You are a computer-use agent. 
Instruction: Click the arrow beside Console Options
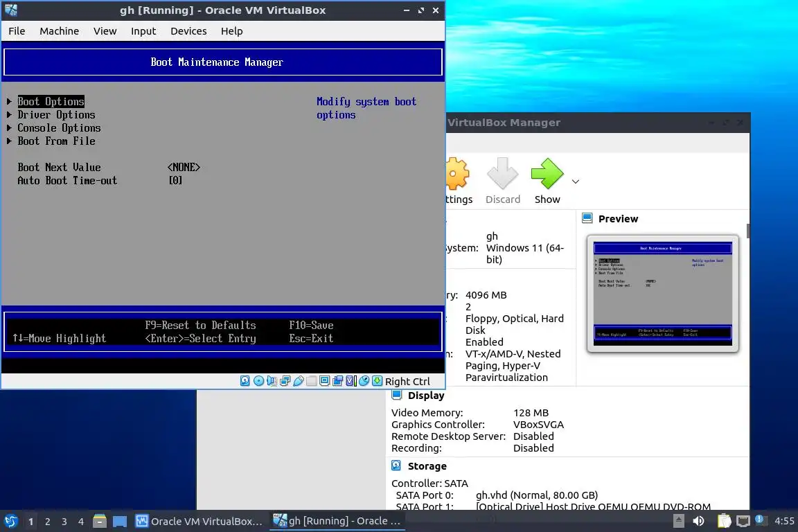click(9, 127)
